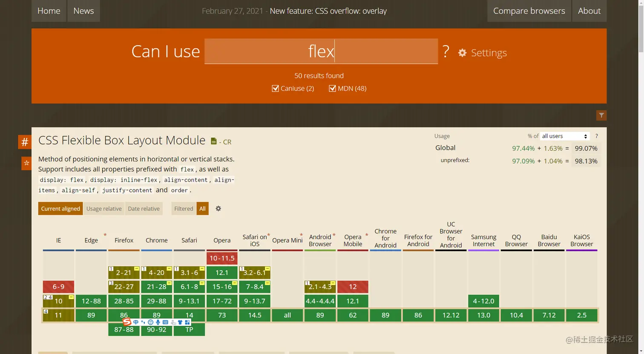This screenshot has height=354, width=644.
Task: Switch to Date relative view
Action: [144, 208]
